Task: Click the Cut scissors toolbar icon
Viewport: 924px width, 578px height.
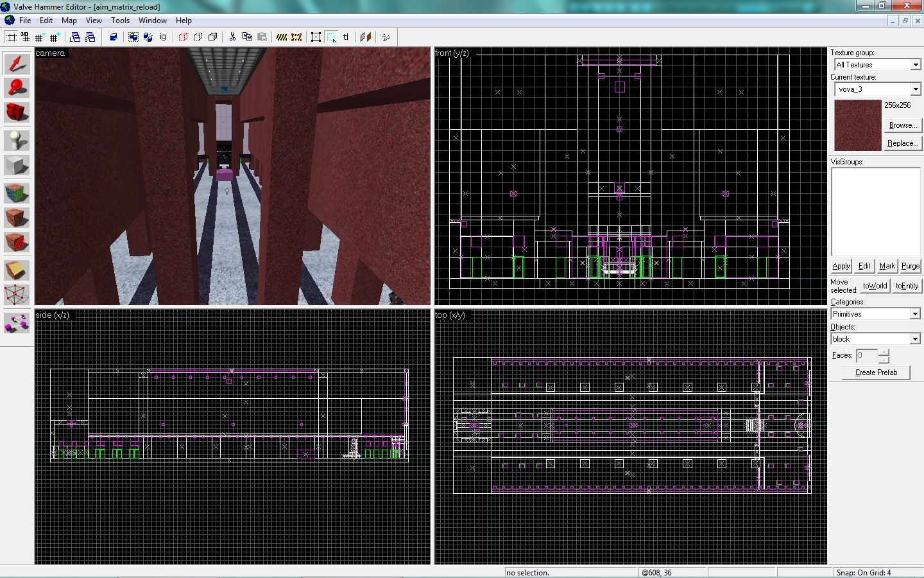Action: 232,37
